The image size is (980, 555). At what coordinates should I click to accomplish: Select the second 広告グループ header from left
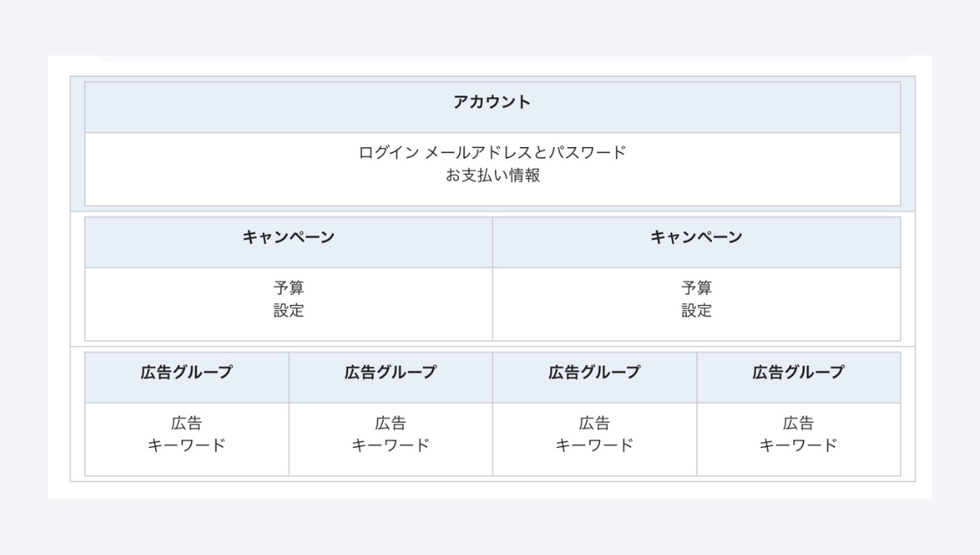pos(390,377)
